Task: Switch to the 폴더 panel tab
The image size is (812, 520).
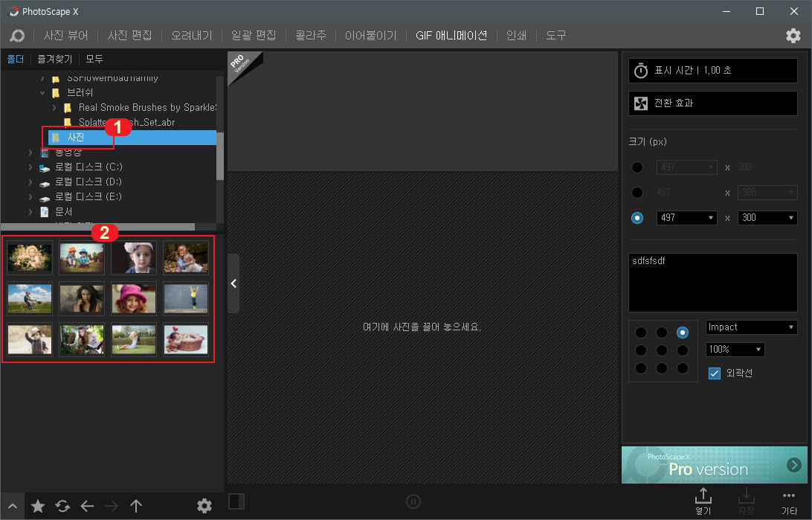Action: [16, 59]
